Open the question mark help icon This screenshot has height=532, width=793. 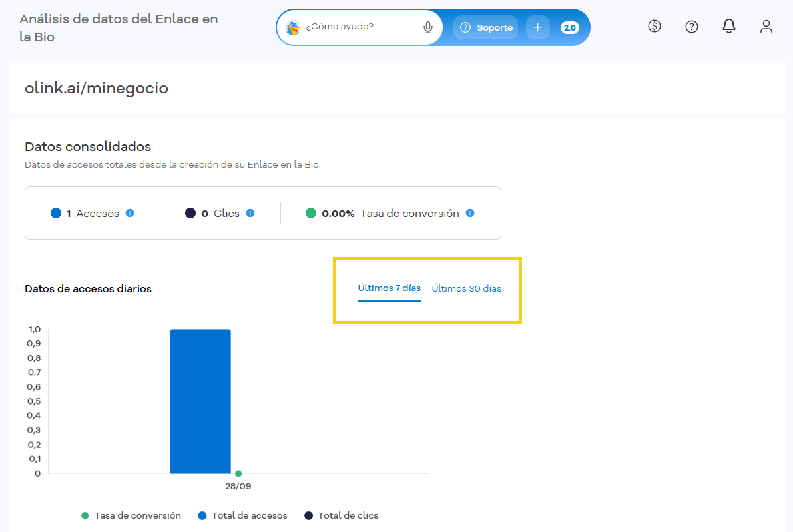point(691,26)
